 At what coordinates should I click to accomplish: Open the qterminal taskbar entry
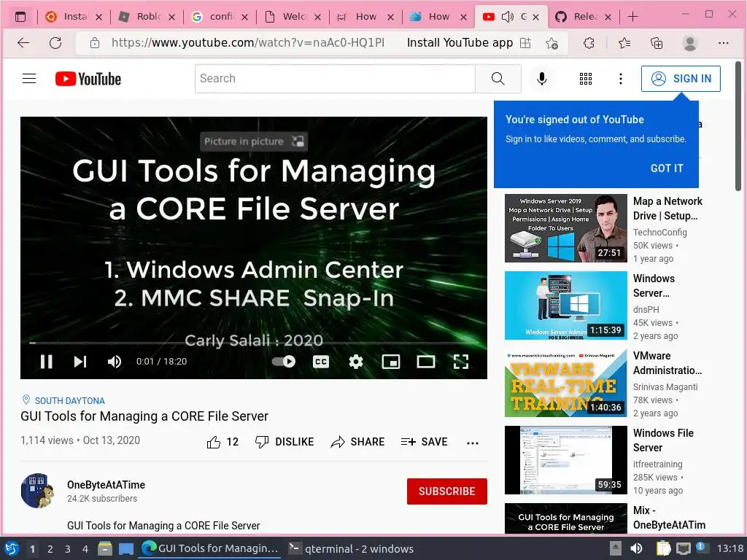352,549
